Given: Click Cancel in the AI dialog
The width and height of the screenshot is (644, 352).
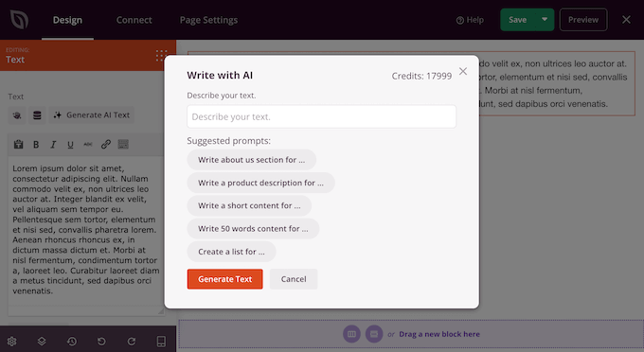Looking at the screenshot, I should click(x=294, y=279).
